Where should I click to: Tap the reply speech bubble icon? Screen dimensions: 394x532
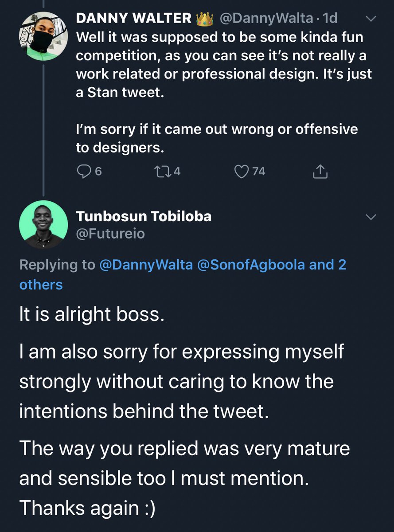84,171
